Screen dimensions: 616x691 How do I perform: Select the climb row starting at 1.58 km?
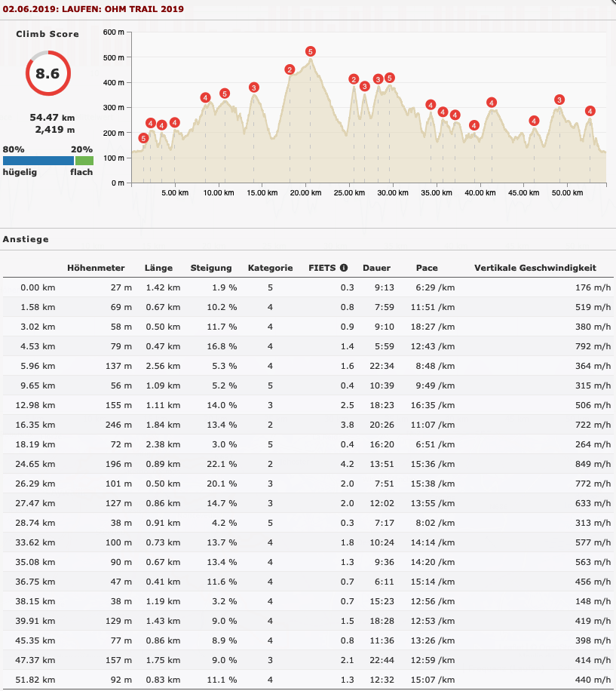coord(308,307)
